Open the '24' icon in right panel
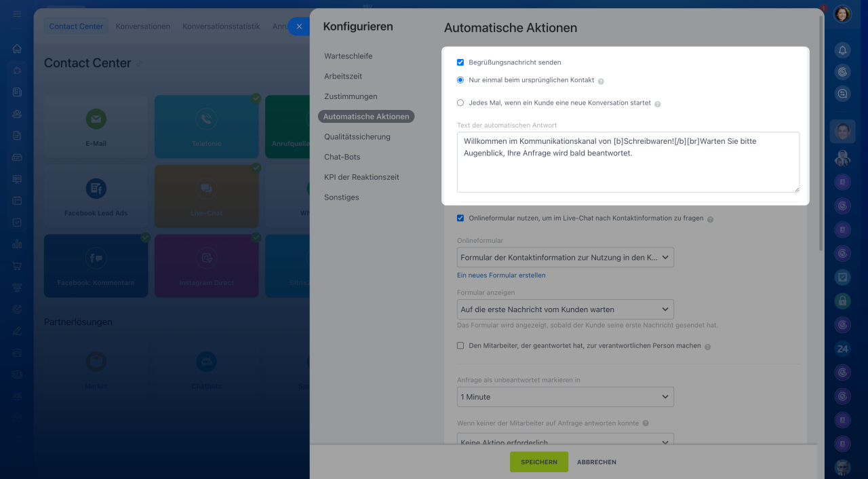868x479 pixels. (x=842, y=349)
